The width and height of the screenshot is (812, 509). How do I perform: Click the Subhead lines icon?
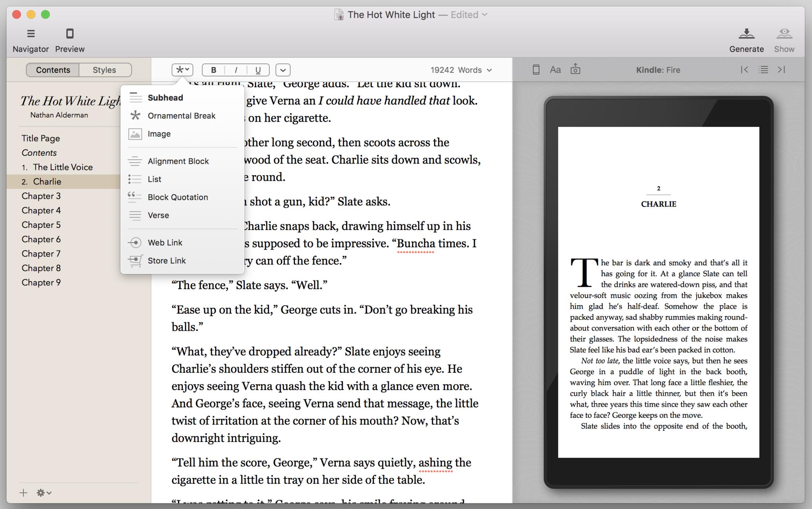point(135,98)
